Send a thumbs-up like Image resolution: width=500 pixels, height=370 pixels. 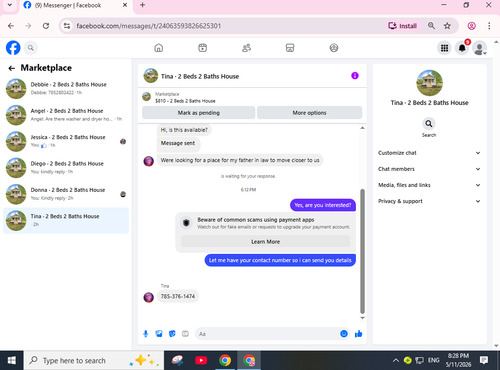pos(358,334)
